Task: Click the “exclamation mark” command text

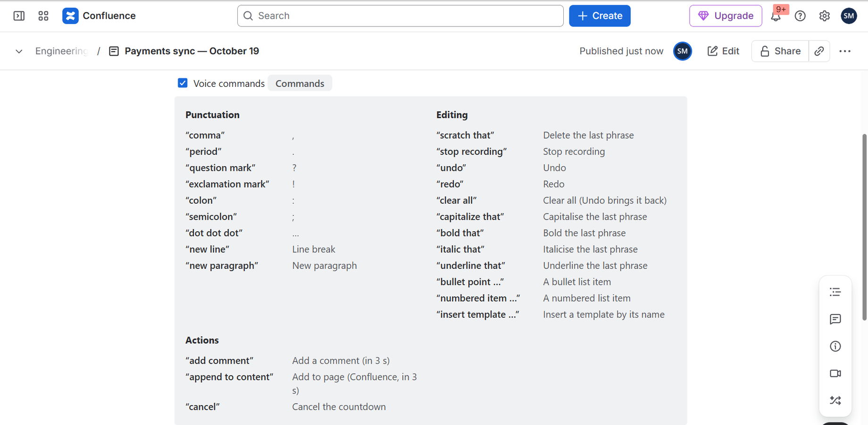Action: (x=227, y=184)
